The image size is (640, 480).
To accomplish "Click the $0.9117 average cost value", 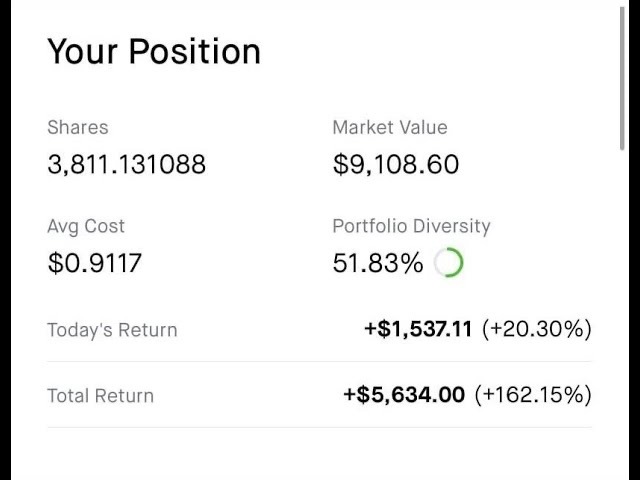I will point(95,264).
